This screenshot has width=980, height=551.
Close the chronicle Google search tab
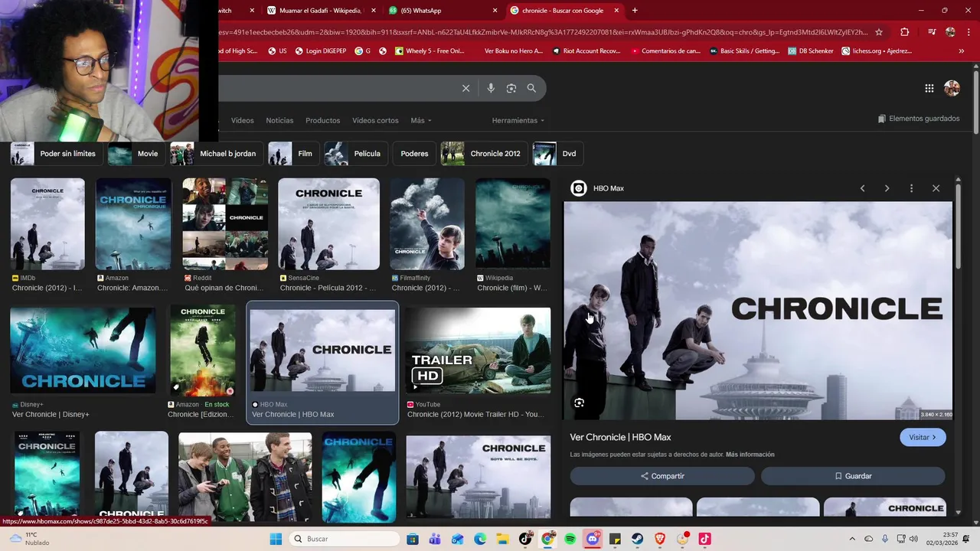[616, 11]
